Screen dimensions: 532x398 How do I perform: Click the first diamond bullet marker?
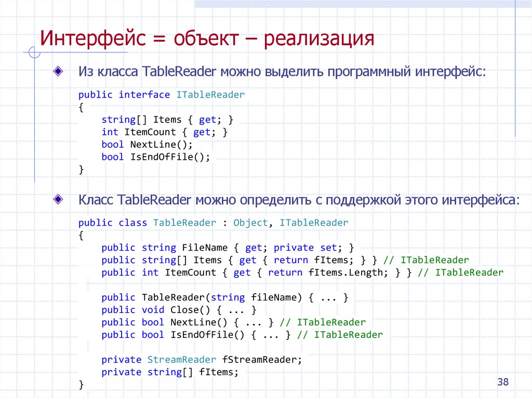[x=57, y=71]
